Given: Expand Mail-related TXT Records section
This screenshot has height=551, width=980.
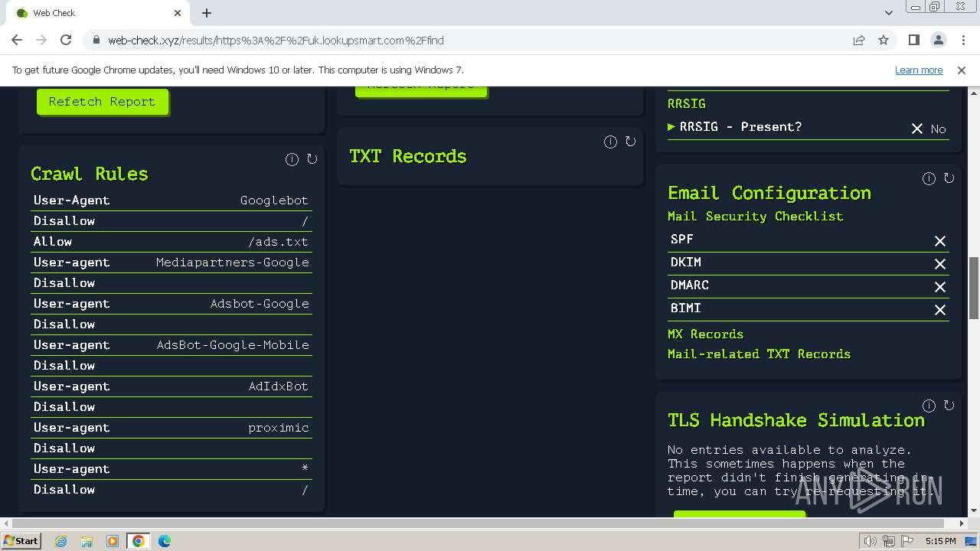Looking at the screenshot, I should [x=759, y=354].
